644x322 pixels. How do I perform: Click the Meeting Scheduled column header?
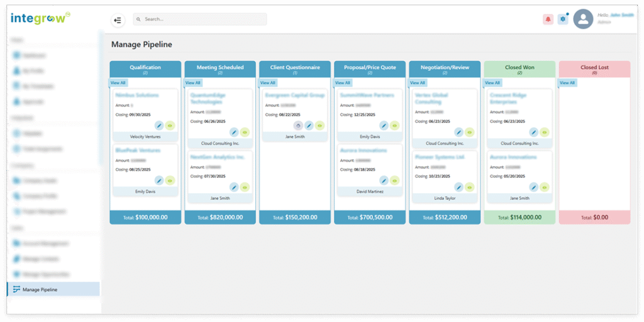point(220,69)
